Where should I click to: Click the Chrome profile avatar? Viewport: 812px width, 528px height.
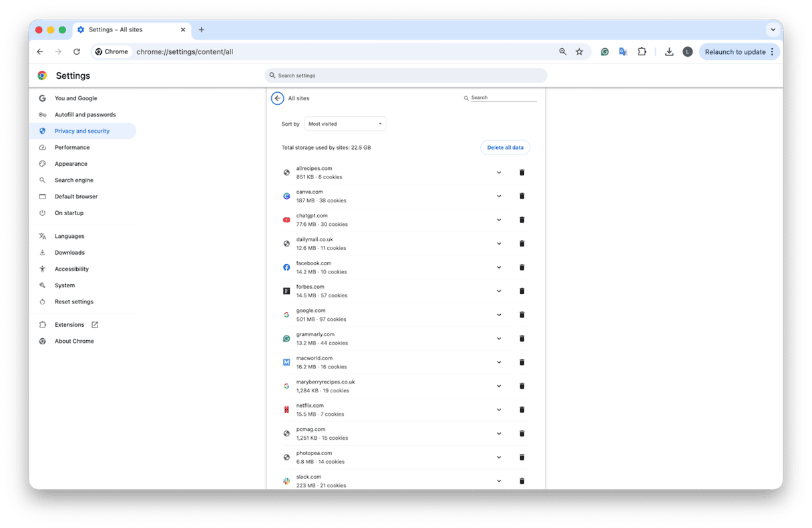click(x=687, y=51)
